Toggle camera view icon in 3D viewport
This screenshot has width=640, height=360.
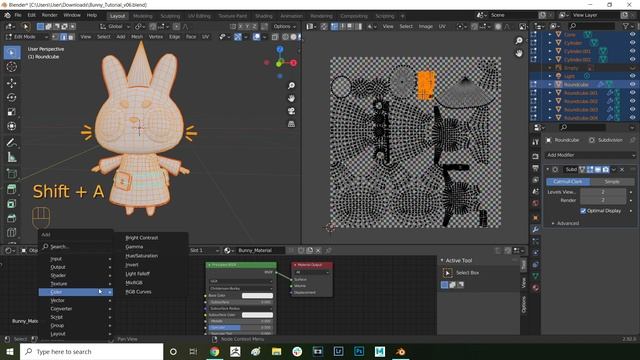pyautogui.click(x=291, y=111)
